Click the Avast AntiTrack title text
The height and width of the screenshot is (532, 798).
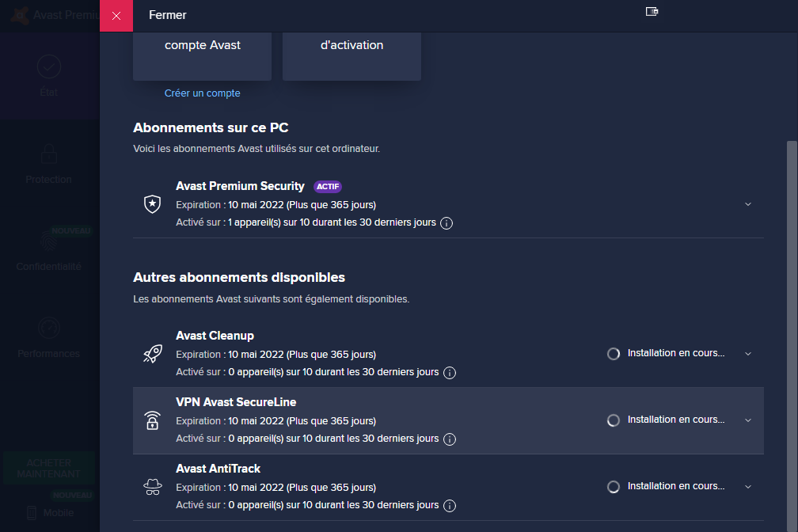[218, 469]
